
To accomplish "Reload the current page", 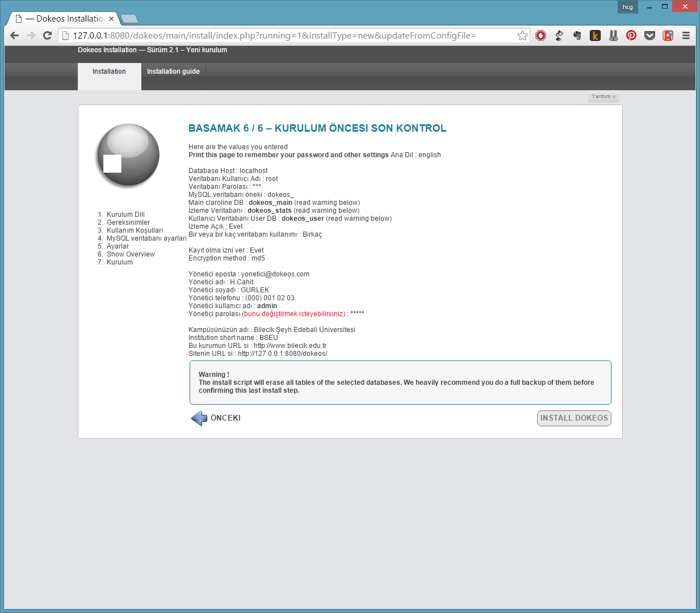I will 48,35.
